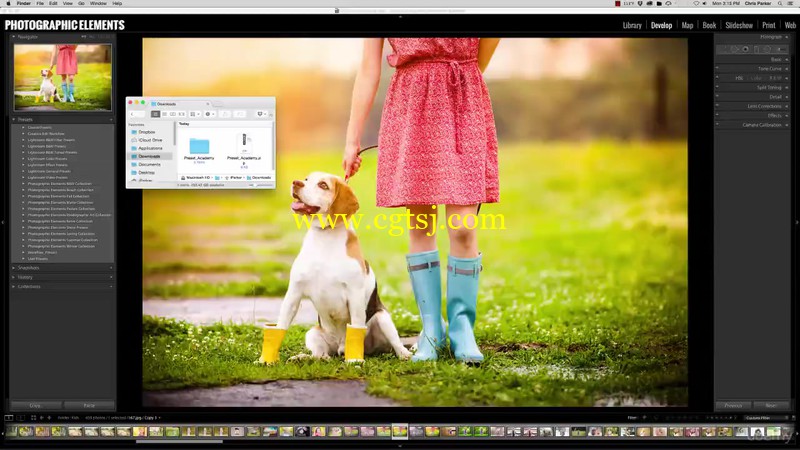Open the Custom Filter dropdown
The height and width of the screenshot is (450, 800).
coord(766,418)
